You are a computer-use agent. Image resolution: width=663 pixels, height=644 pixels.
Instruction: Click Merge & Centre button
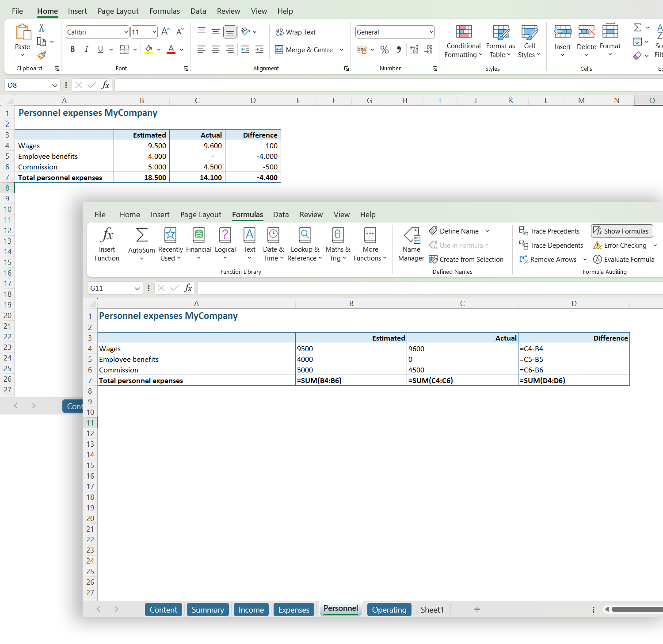304,50
